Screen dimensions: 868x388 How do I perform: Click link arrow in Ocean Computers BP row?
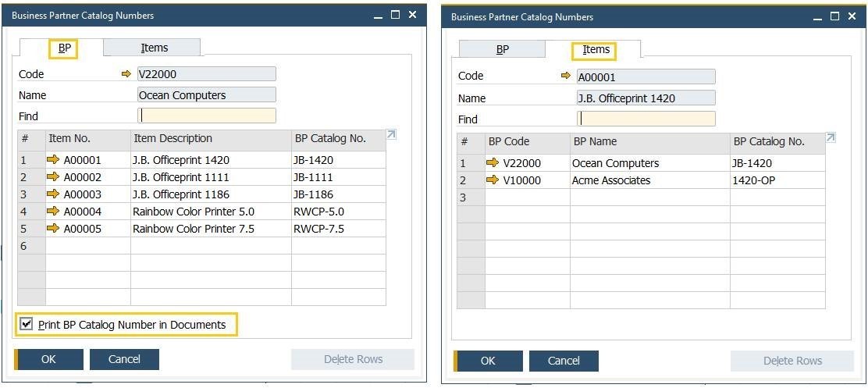click(493, 163)
